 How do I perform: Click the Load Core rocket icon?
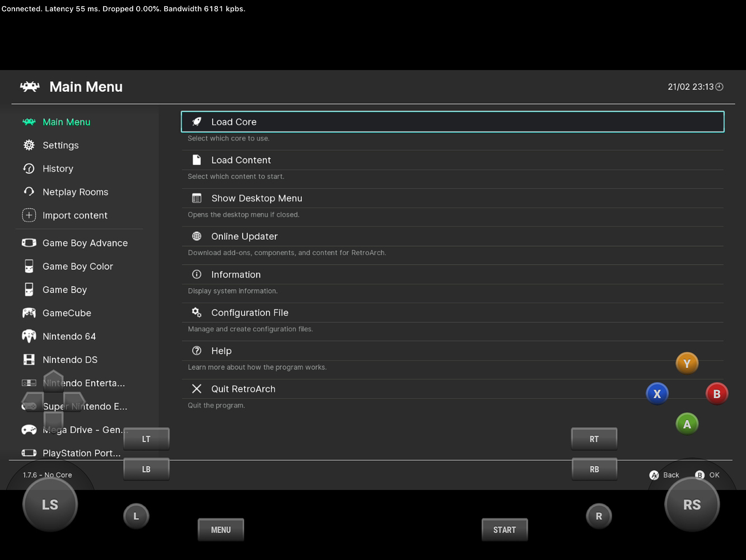tap(197, 122)
